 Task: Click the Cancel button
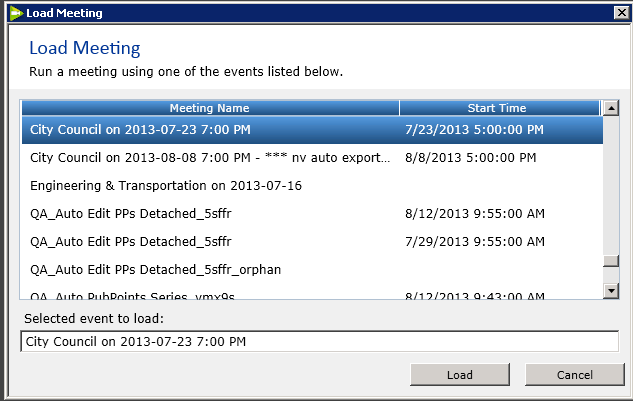click(574, 375)
